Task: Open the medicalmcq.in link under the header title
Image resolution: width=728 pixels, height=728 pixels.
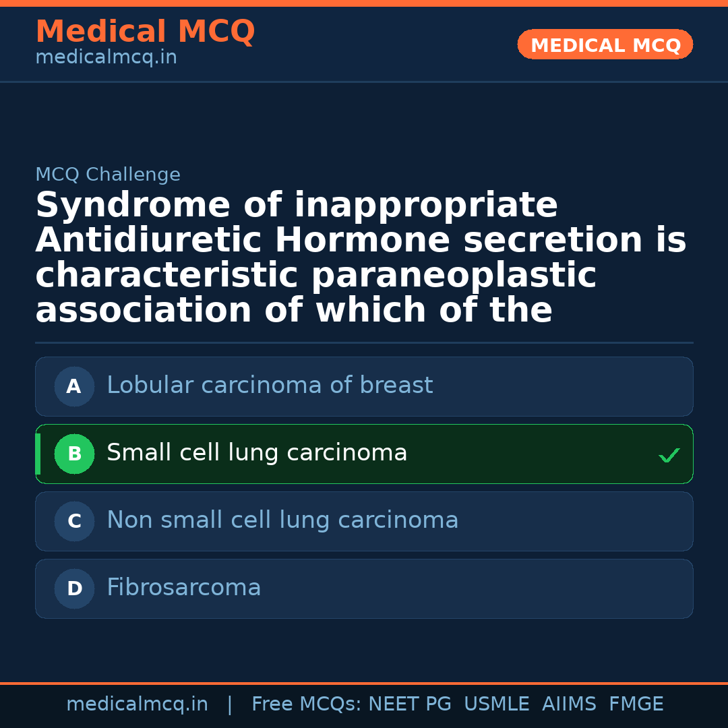Action: [106, 58]
